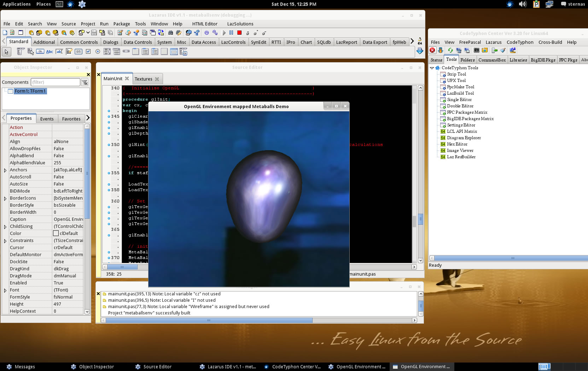Image resolution: width=588 pixels, height=371 pixels.
Task: Click the New Form icon in Lazarus toolbar
Action: pos(21,33)
